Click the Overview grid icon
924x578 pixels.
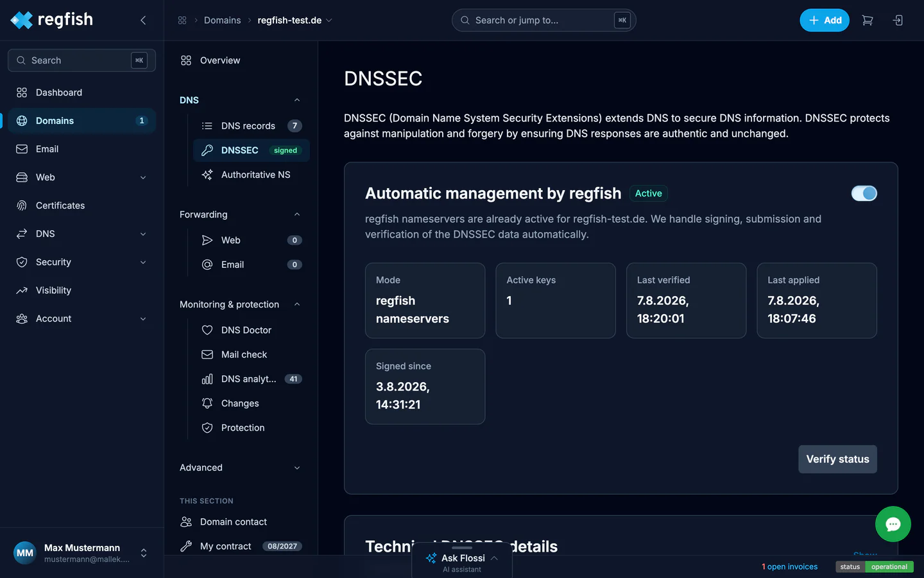pos(186,60)
